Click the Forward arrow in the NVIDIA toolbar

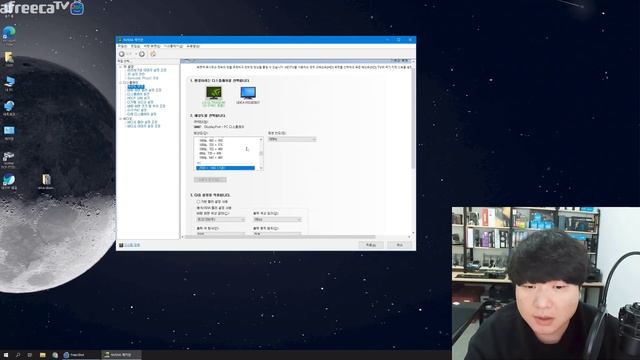click(142, 54)
